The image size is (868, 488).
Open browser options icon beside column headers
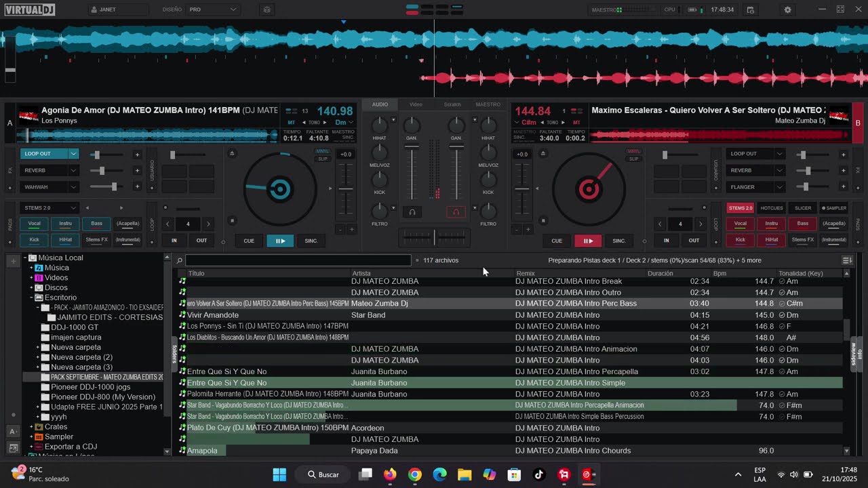[x=846, y=260]
